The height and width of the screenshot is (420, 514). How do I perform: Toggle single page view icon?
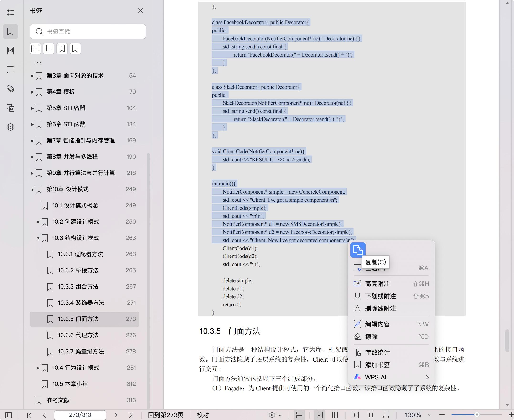(320, 415)
